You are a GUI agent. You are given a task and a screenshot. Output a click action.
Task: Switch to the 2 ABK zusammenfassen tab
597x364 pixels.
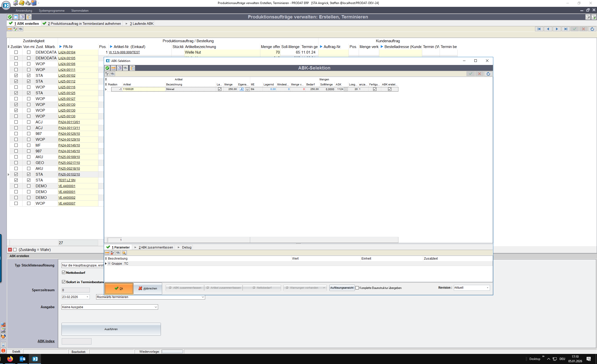(156, 247)
